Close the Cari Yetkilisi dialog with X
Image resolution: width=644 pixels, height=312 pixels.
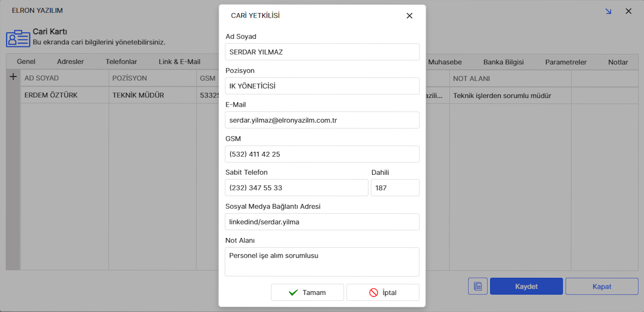[x=409, y=16]
